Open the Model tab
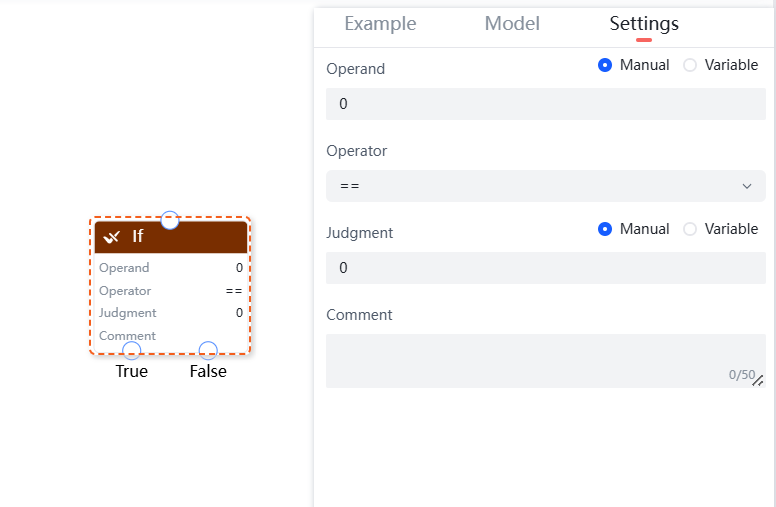The width and height of the screenshot is (776, 507). click(x=512, y=24)
